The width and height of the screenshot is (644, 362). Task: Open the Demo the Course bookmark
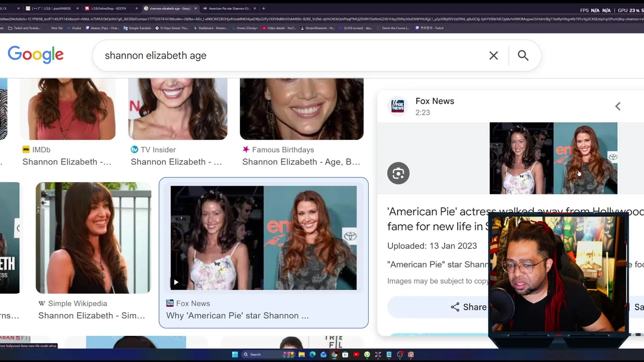(x=393, y=28)
